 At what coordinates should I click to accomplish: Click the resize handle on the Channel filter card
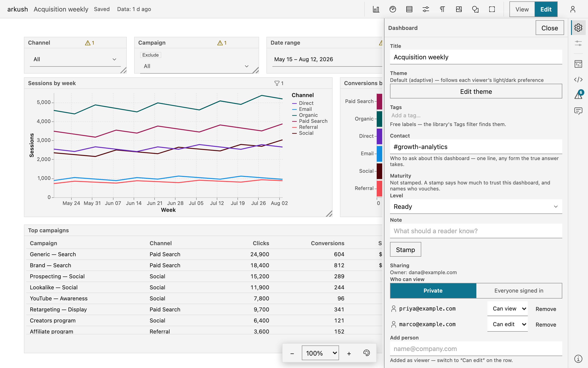tap(123, 70)
